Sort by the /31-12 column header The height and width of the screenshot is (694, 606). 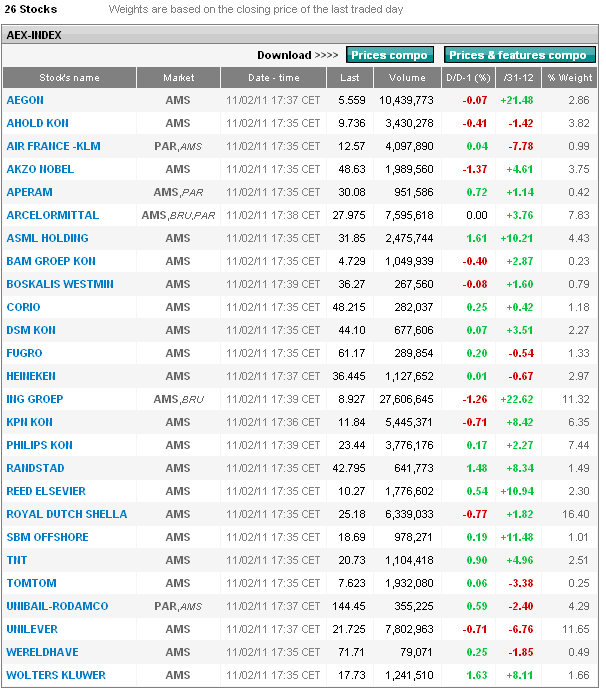(x=518, y=78)
